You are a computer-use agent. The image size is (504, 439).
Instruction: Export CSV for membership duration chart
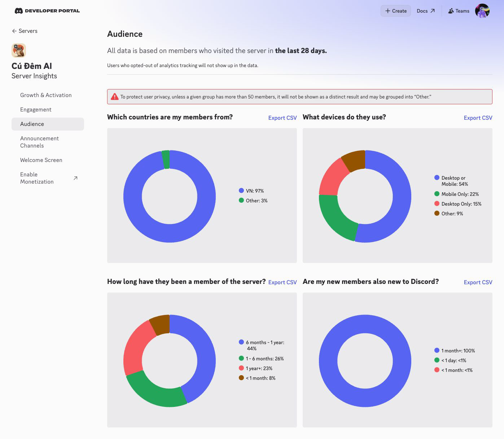pos(282,282)
